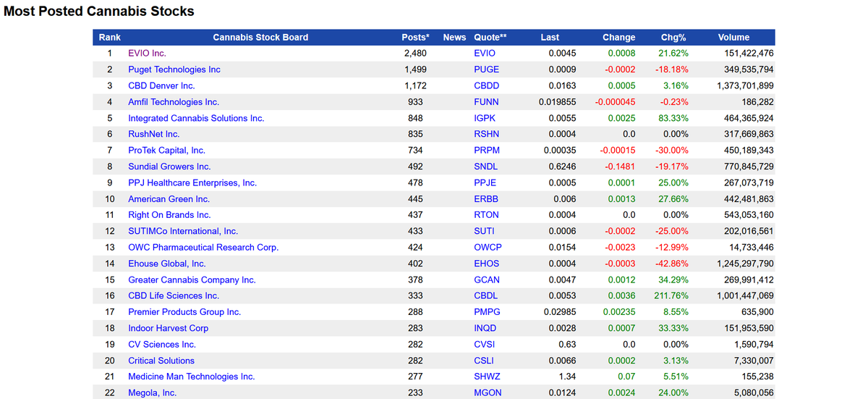View the PUGE ticker quote
Screen dimensions: 868x399
coord(486,70)
